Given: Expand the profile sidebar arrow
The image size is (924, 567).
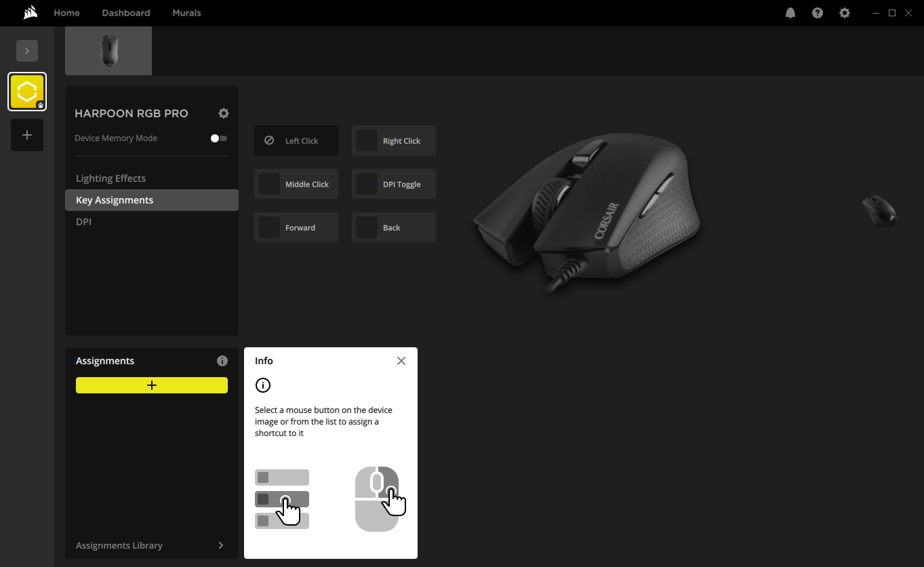Looking at the screenshot, I should coord(27,51).
